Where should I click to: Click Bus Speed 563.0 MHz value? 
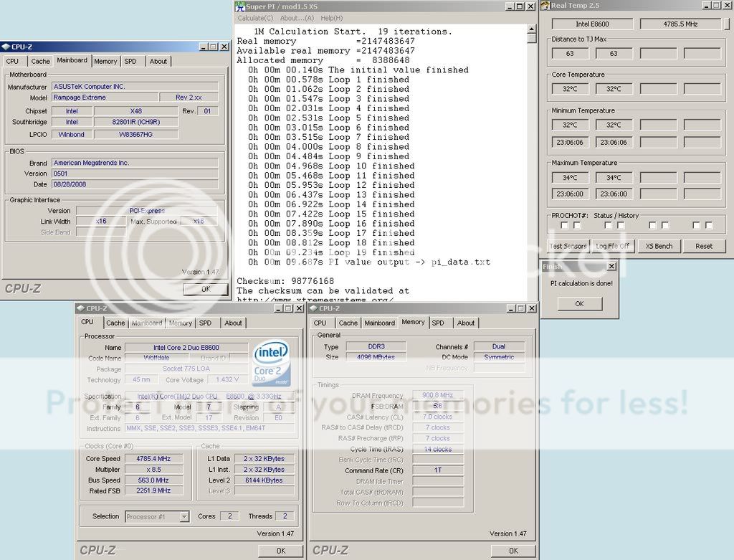(x=153, y=480)
